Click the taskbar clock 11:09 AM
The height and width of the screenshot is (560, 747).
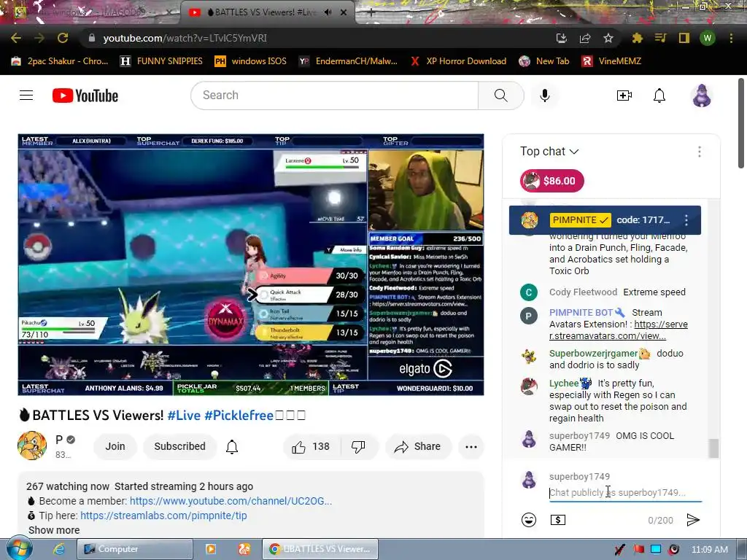[709, 549]
